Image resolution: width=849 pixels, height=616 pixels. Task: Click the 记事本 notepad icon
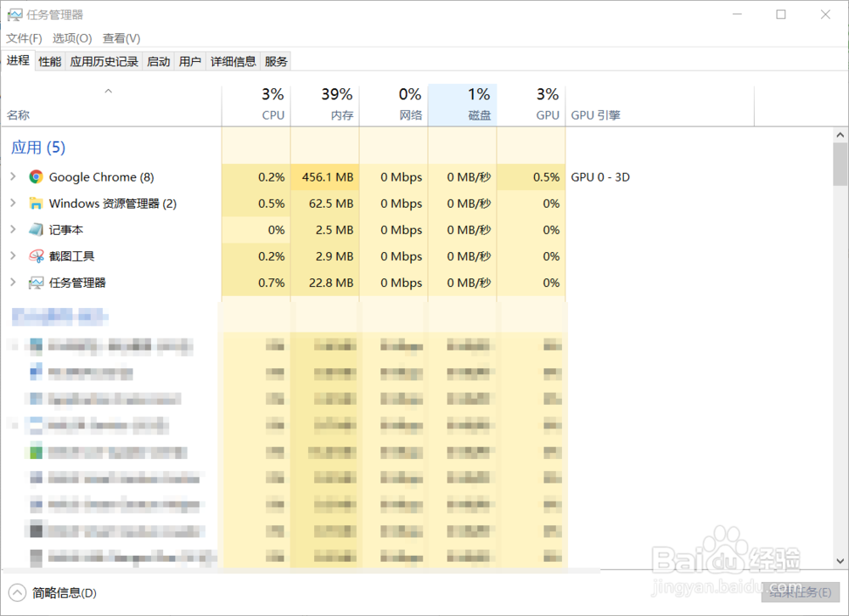pos(37,229)
